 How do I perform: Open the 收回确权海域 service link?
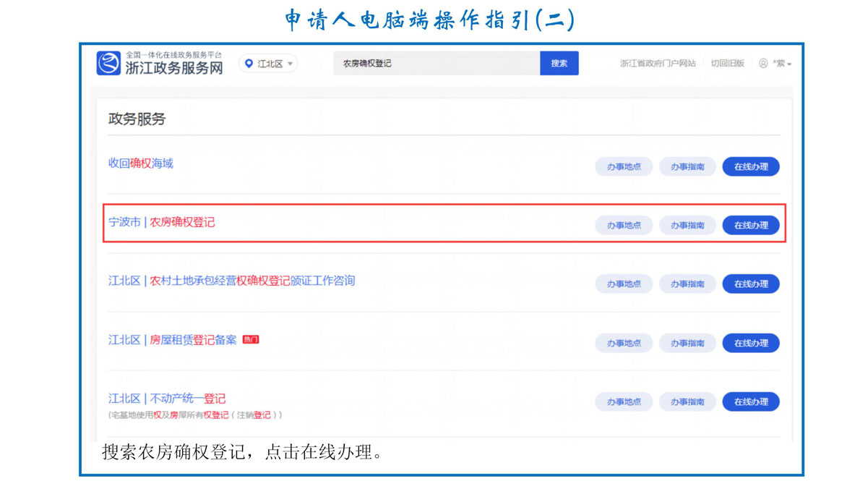pos(141,163)
